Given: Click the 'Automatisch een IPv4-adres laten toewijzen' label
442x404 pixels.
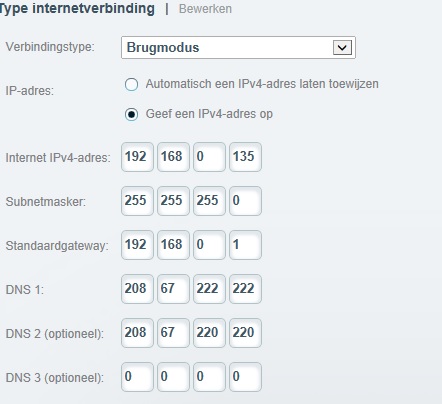Looking at the screenshot, I should [262, 84].
